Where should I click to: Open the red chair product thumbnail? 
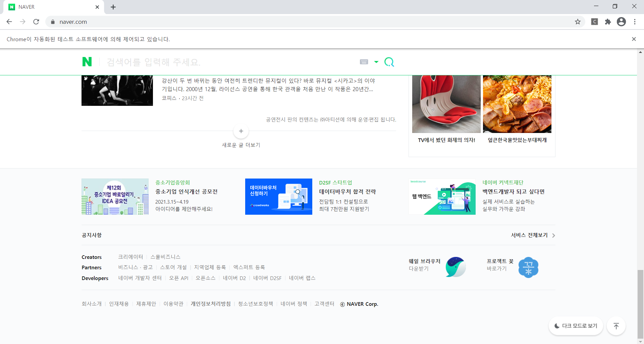pyautogui.click(x=446, y=104)
